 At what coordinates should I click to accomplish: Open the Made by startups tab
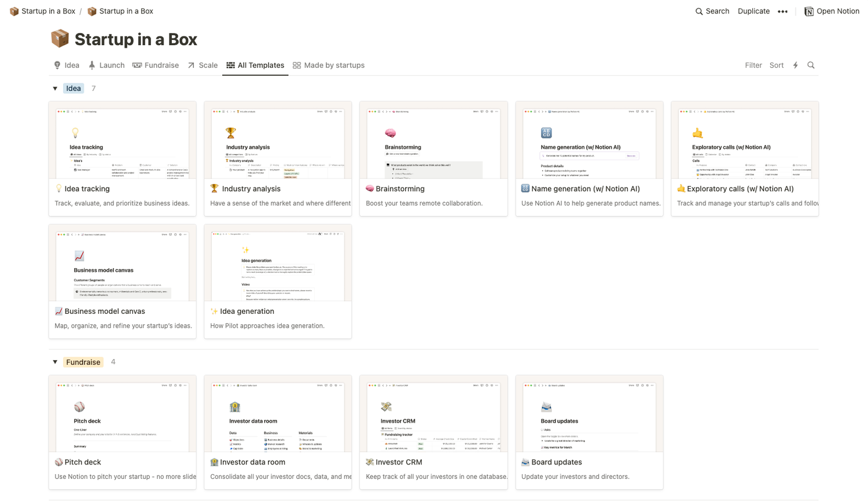[x=329, y=65]
